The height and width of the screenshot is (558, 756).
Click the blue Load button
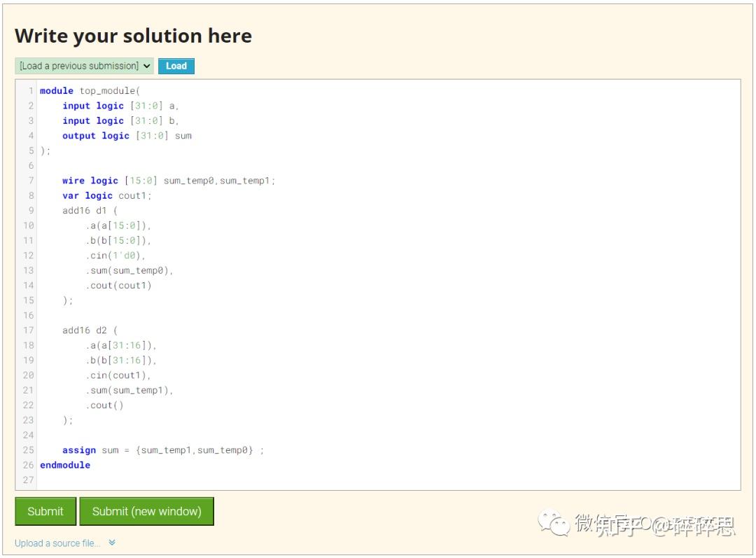(176, 66)
